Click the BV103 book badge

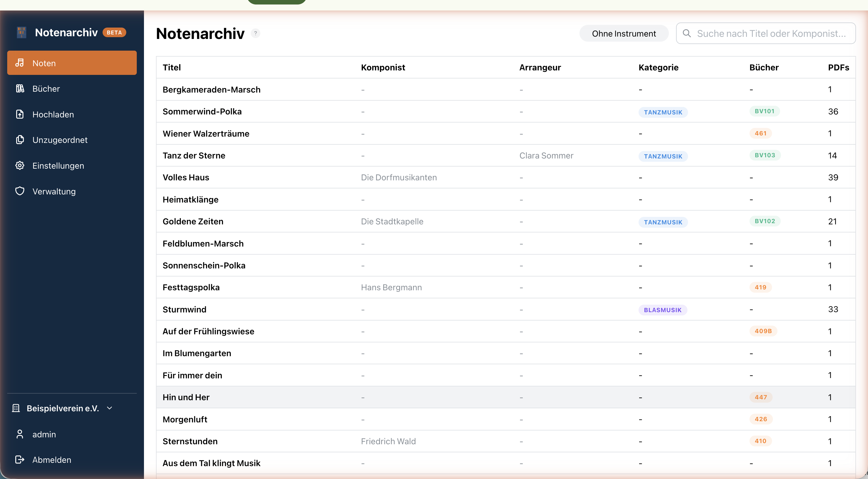[x=764, y=155]
